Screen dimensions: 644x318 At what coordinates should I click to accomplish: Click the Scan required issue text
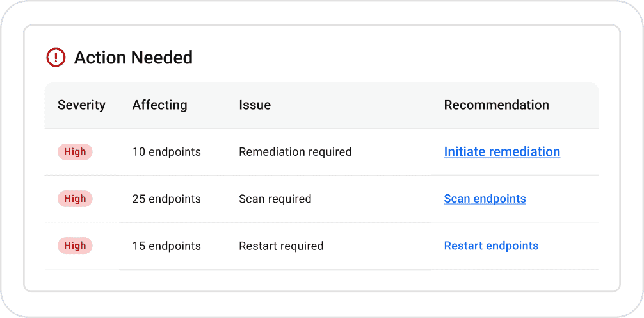point(275,199)
